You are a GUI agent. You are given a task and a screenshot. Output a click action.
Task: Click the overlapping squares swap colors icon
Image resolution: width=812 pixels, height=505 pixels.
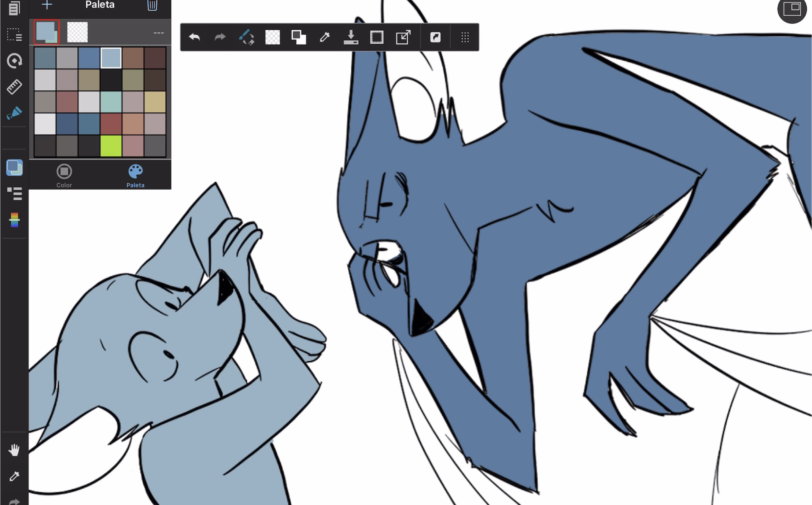click(x=299, y=37)
